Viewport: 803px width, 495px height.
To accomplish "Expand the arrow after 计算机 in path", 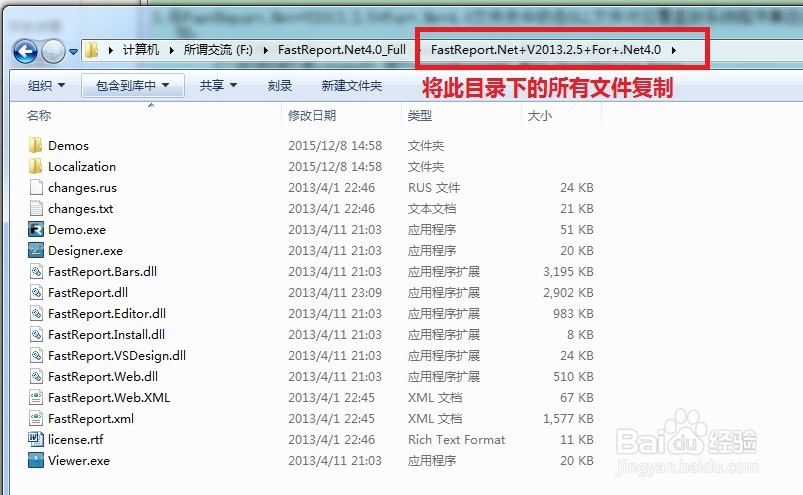I will click(172, 50).
